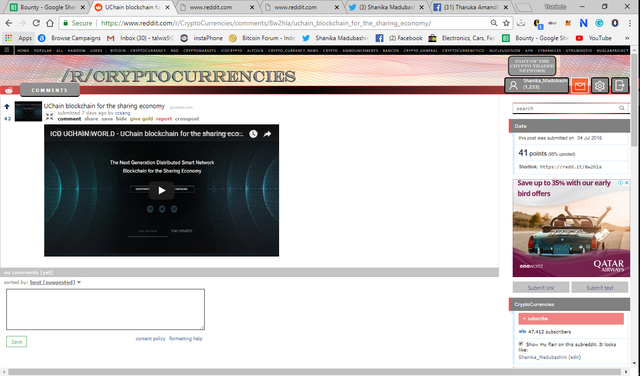Switch to the Shanika Madubashini Twitter tab
This screenshot has height=376, width=640.
click(x=386, y=7)
